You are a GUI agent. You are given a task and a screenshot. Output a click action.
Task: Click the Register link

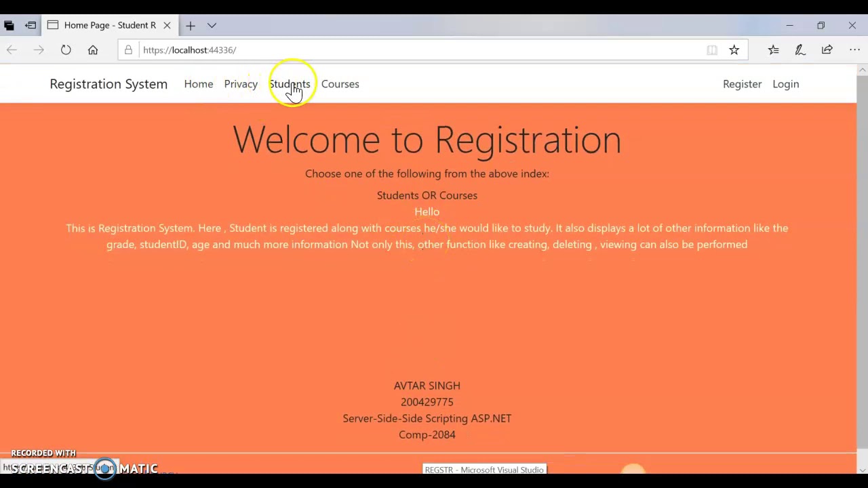click(743, 84)
